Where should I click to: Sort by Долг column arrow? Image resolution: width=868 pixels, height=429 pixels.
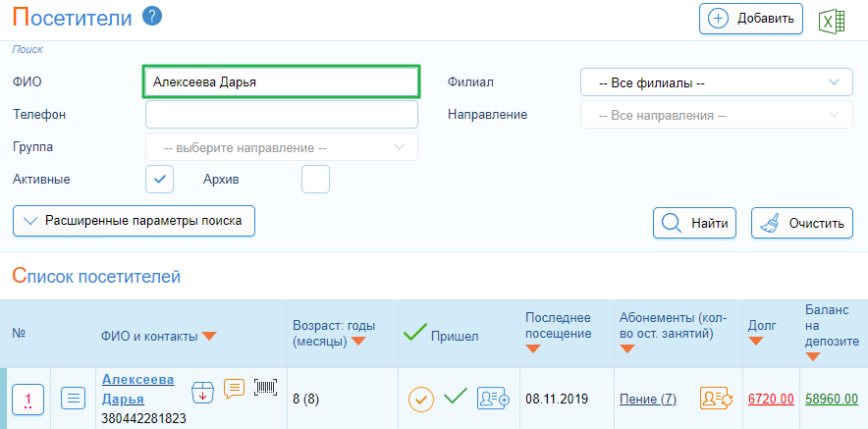coord(756,341)
